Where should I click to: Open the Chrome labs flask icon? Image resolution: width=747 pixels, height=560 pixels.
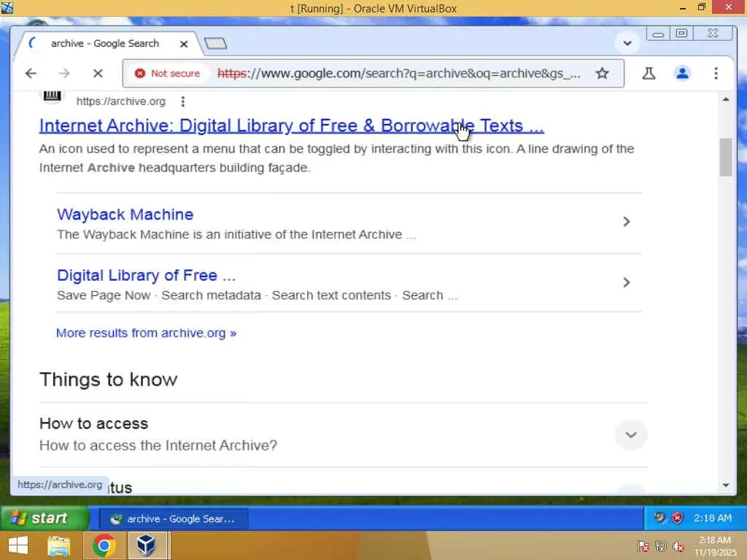[649, 74]
